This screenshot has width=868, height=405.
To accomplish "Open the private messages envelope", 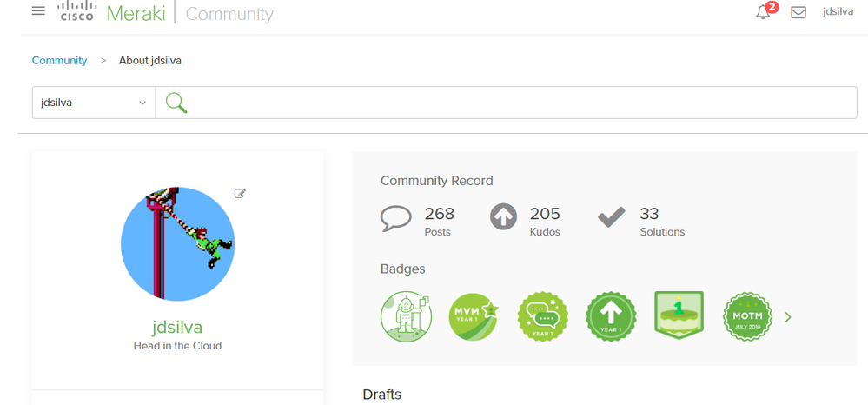I will click(798, 12).
